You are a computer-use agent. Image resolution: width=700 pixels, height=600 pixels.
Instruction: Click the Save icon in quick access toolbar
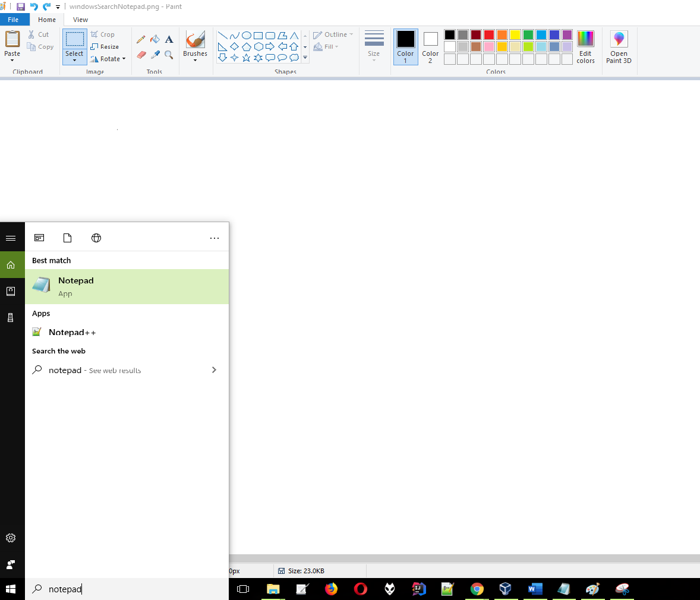pyautogui.click(x=21, y=7)
